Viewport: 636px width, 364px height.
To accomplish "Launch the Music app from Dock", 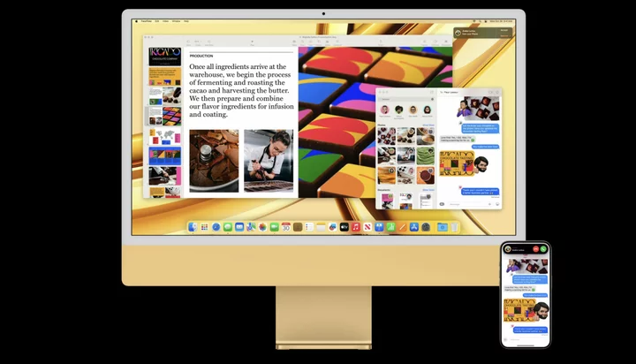I will [355, 227].
